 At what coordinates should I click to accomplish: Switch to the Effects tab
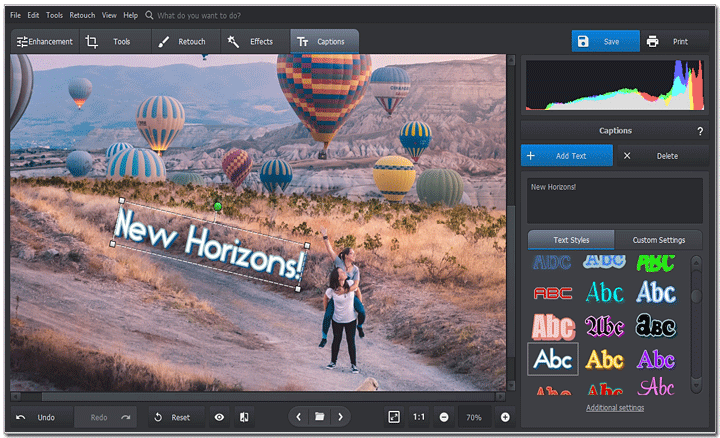pos(255,42)
